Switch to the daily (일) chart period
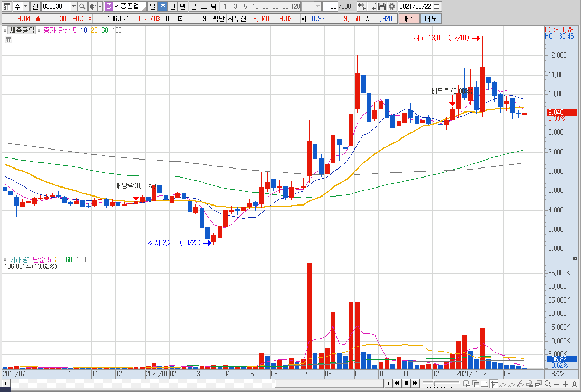581x392 pixels. (152, 6)
